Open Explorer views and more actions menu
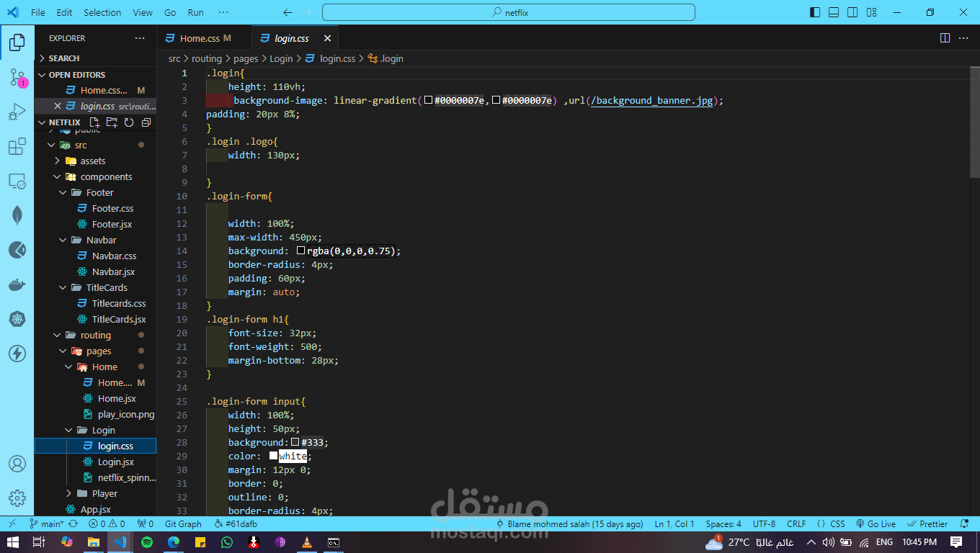The image size is (980, 553). coord(140,38)
